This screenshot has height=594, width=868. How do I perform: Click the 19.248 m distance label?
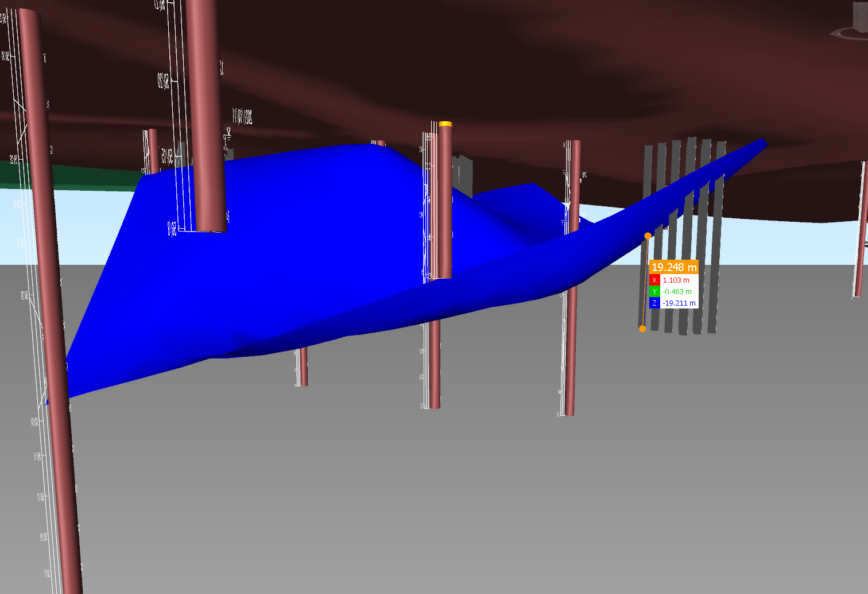pyautogui.click(x=674, y=267)
